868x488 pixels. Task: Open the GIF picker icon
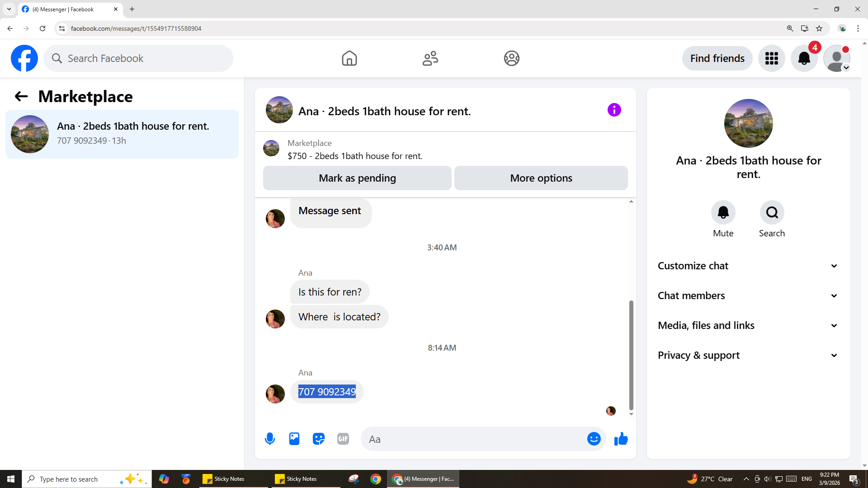tap(343, 439)
